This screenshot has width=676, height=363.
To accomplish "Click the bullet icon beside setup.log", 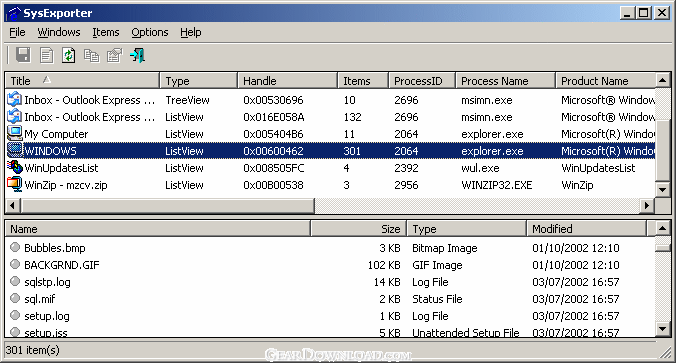I will click(x=15, y=315).
